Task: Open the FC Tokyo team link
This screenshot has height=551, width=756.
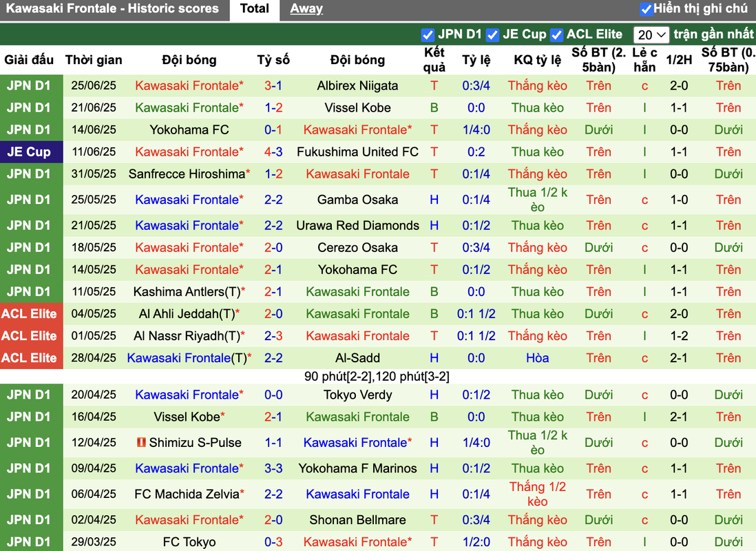Action: 189,542
